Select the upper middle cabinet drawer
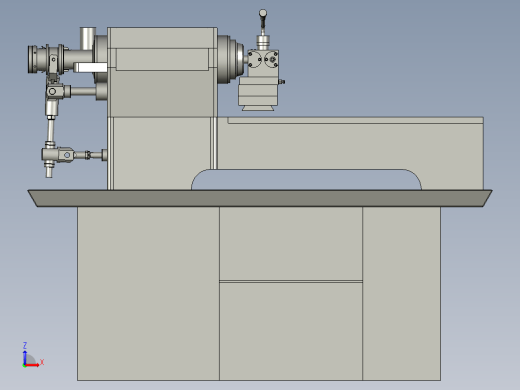The height and width of the screenshot is (390, 520). (x=291, y=244)
